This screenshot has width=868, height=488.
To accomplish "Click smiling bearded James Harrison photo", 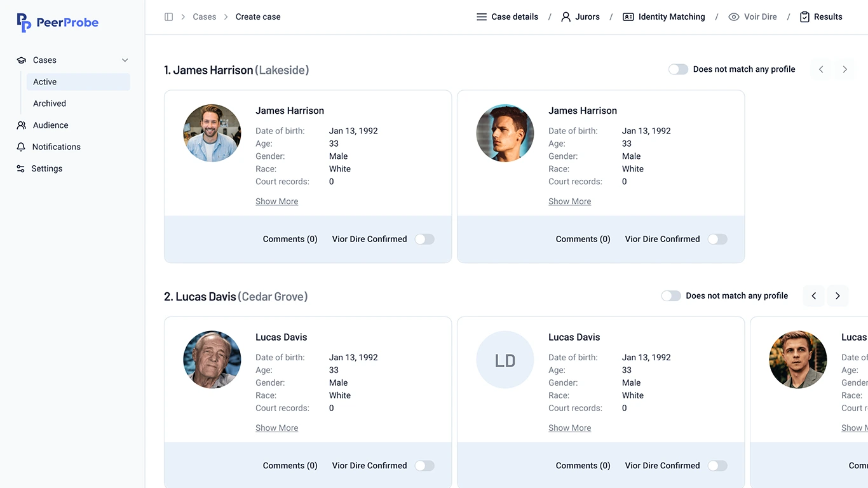I will (212, 133).
